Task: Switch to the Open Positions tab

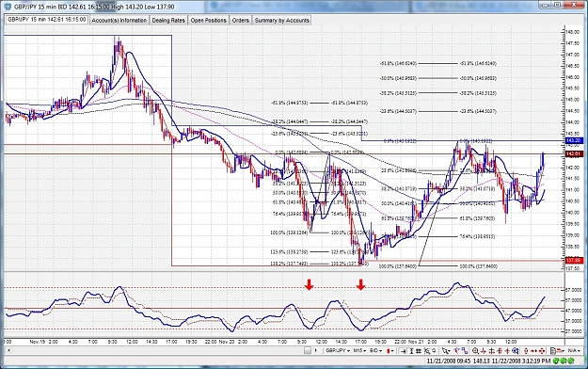Action: point(209,21)
